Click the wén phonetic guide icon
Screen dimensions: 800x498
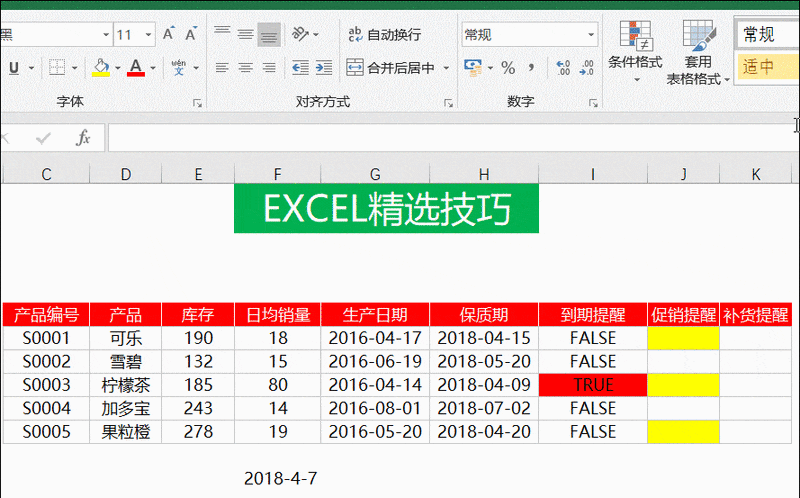click(179, 67)
